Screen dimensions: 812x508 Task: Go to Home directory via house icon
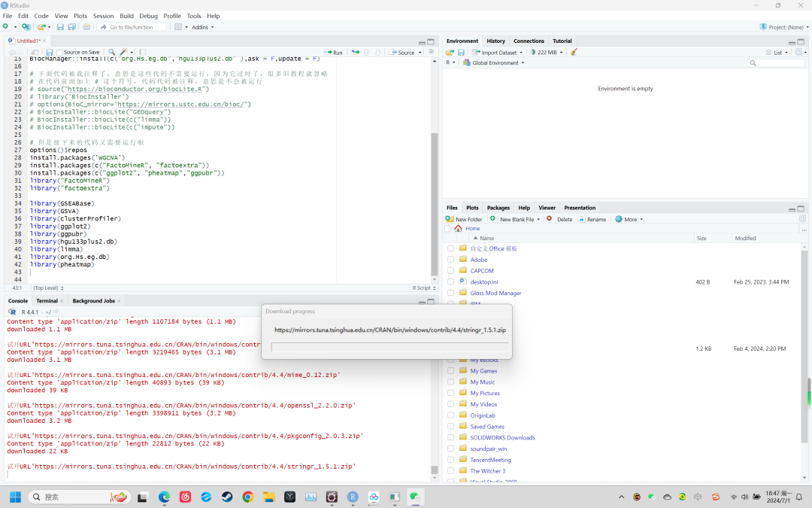pos(458,228)
